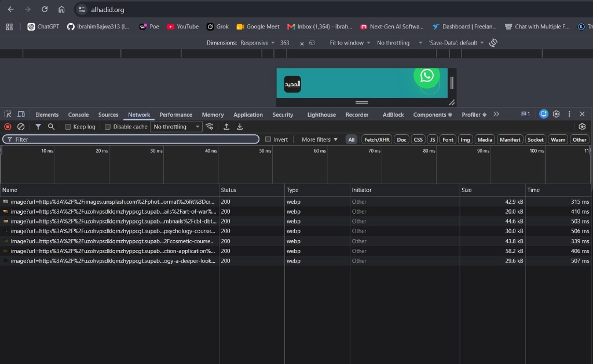Open the Dimensions Responsive dropdown
Screen dimensions: 593x364
click(258, 43)
